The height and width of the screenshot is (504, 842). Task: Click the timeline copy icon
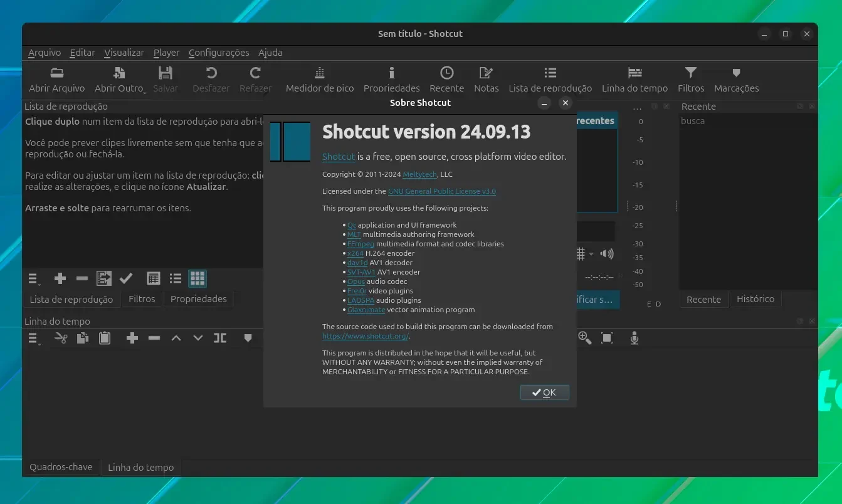pos(83,338)
